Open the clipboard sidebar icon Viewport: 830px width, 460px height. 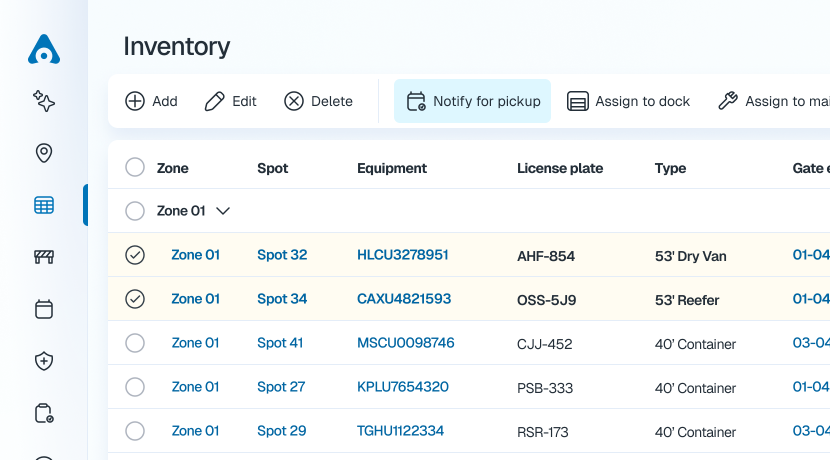pyautogui.click(x=44, y=413)
